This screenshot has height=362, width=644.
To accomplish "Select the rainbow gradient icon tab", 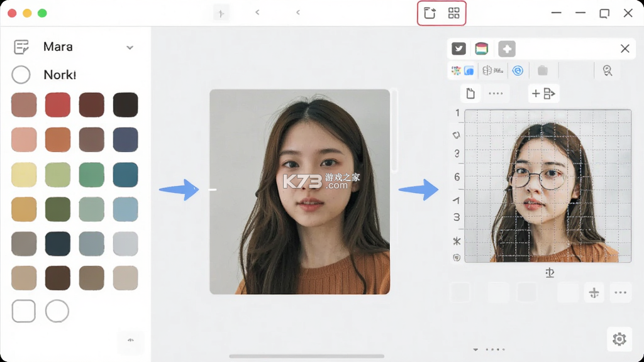I will click(x=481, y=49).
